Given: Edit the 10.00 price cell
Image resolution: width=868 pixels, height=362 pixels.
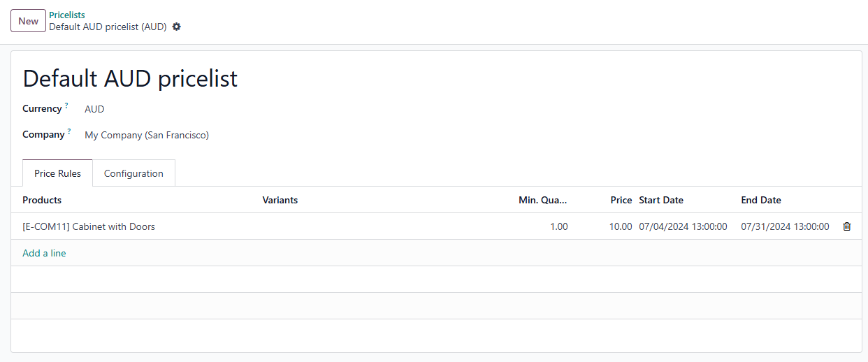Looking at the screenshot, I should click(x=620, y=226).
